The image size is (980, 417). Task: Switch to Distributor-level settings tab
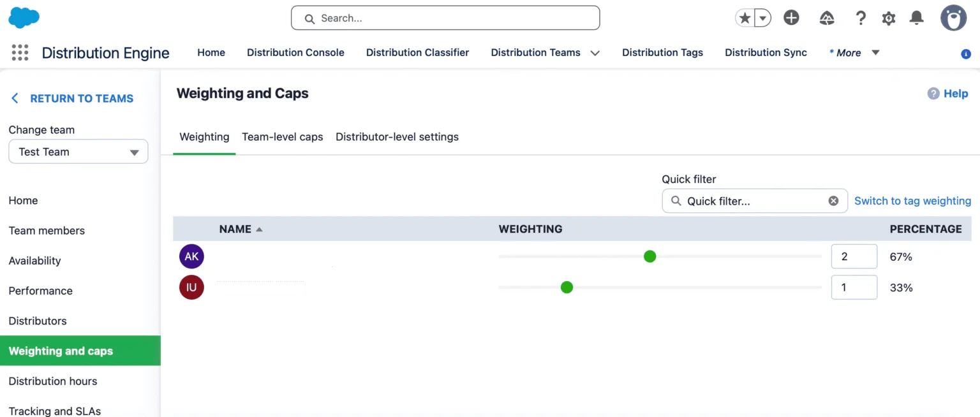pyautogui.click(x=397, y=136)
